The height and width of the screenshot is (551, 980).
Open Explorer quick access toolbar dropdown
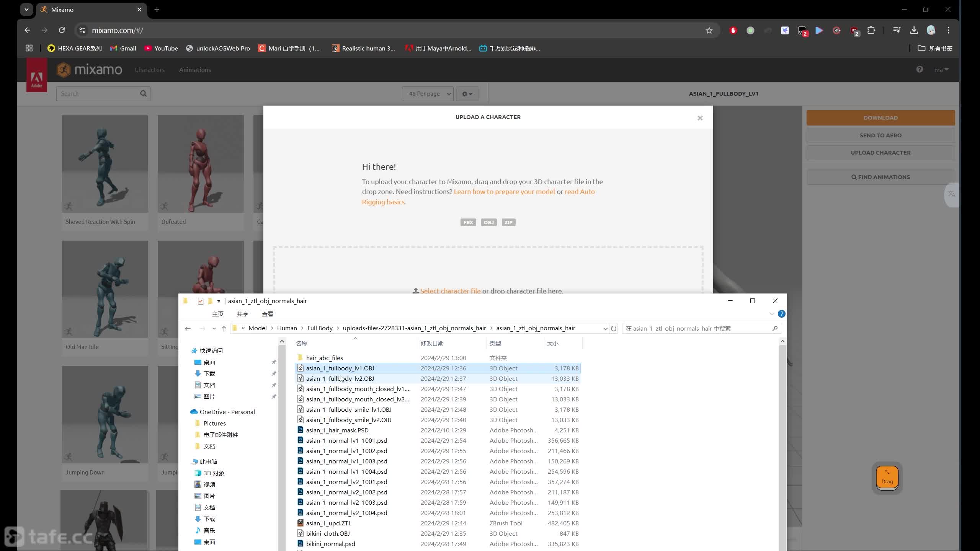coord(219,301)
